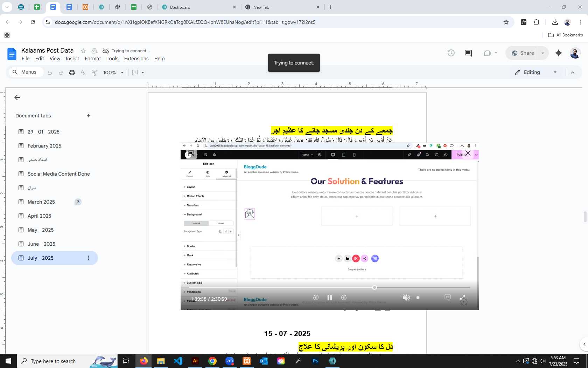Image resolution: width=588 pixels, height=368 pixels.
Task: Select the Social Media Content Done tab
Action: [x=55, y=174]
